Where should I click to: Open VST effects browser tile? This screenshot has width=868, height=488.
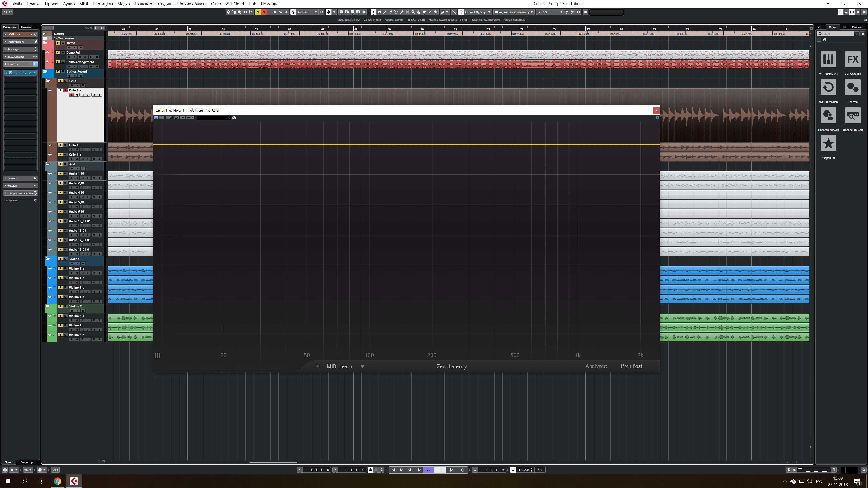pyautogui.click(x=852, y=60)
